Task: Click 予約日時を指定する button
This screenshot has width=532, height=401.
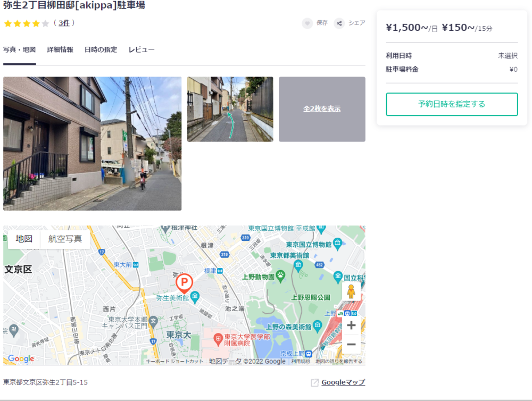Action: pyautogui.click(x=452, y=104)
